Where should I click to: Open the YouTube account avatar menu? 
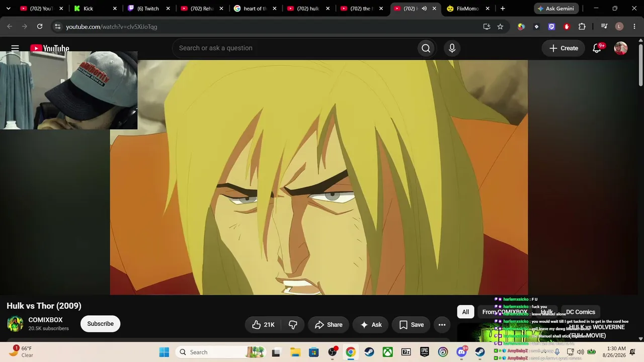(x=621, y=48)
